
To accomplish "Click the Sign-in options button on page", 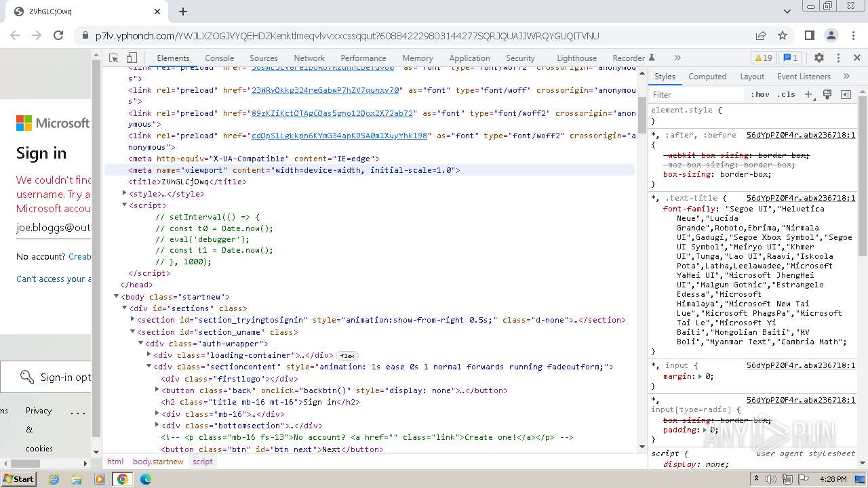I will pyautogui.click(x=46, y=377).
